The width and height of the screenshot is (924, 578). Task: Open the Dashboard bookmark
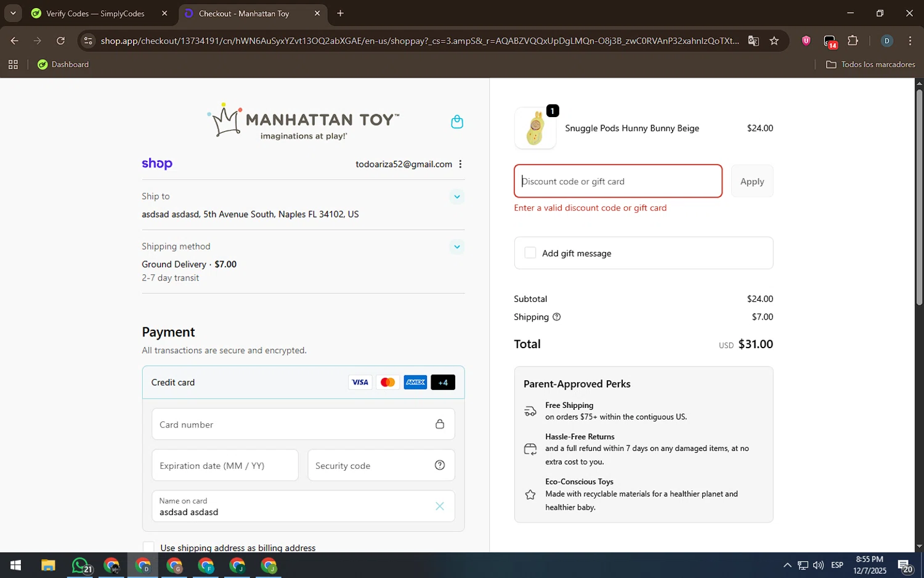[63, 65]
